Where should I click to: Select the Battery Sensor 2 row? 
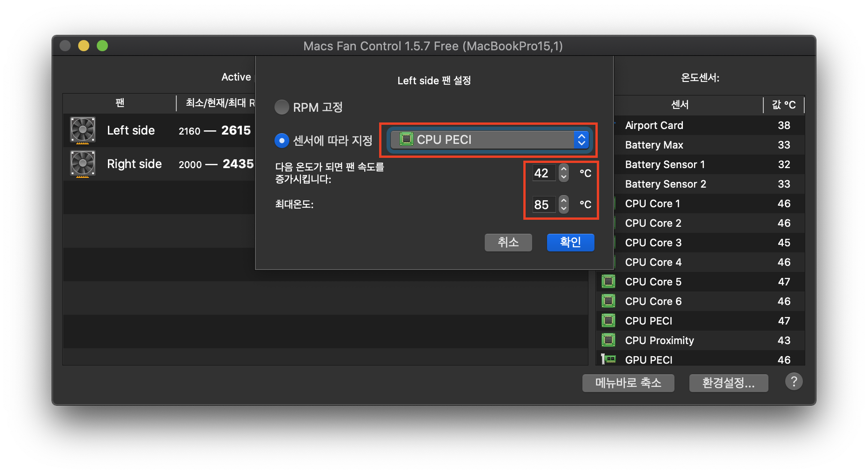[709, 184]
